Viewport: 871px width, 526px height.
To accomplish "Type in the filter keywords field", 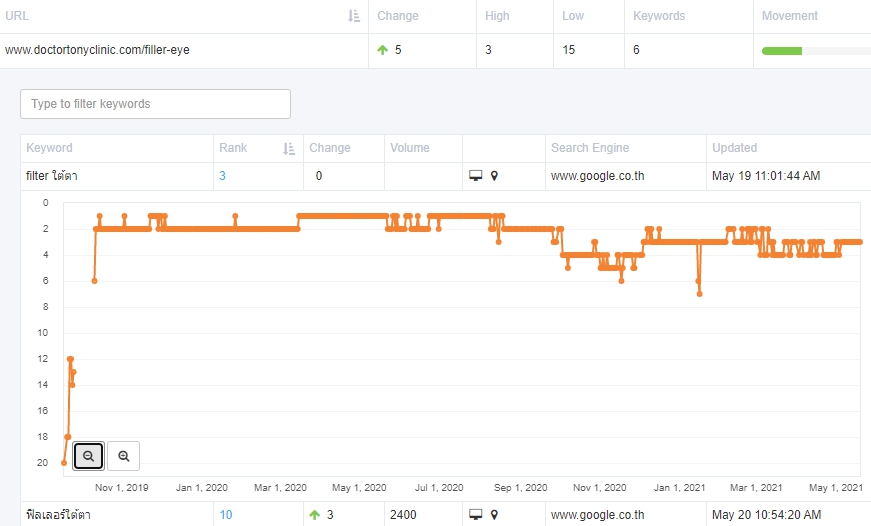I will (156, 104).
